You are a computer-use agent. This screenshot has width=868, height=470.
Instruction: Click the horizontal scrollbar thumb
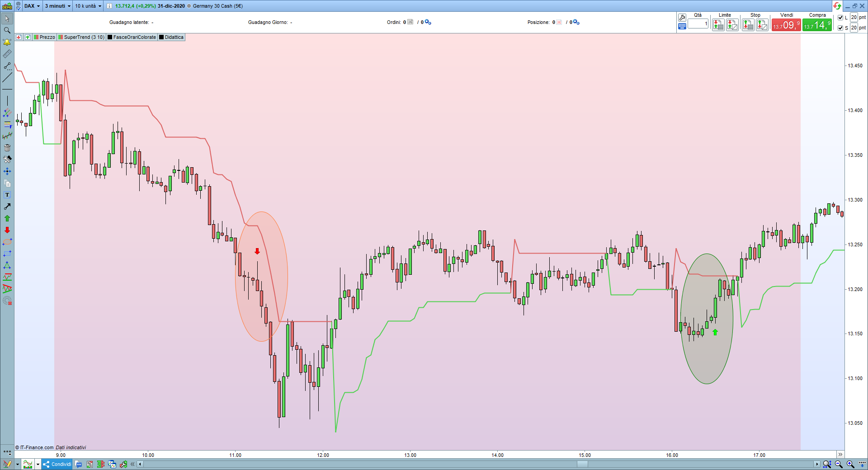(582, 464)
